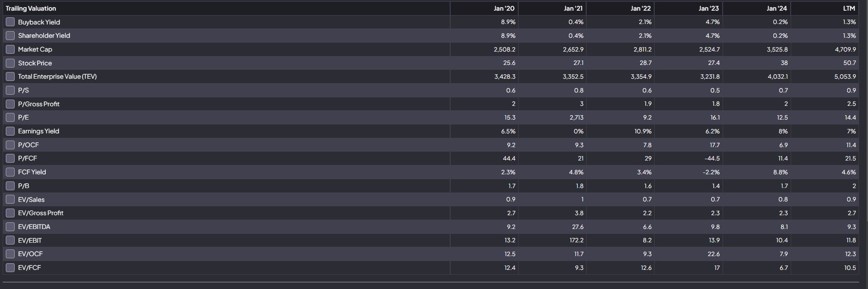Click P/FCF value 44.4
Image resolution: width=868 pixels, height=289 pixels.
(x=509, y=158)
